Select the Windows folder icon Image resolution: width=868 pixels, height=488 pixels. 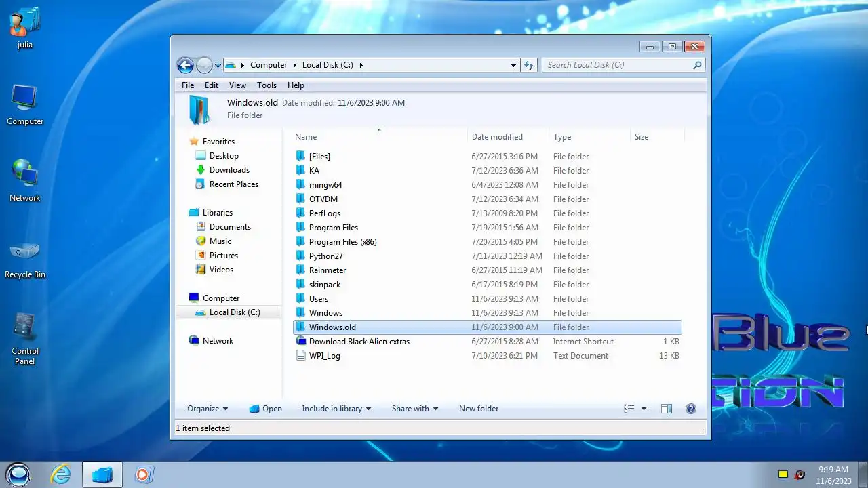301,313
